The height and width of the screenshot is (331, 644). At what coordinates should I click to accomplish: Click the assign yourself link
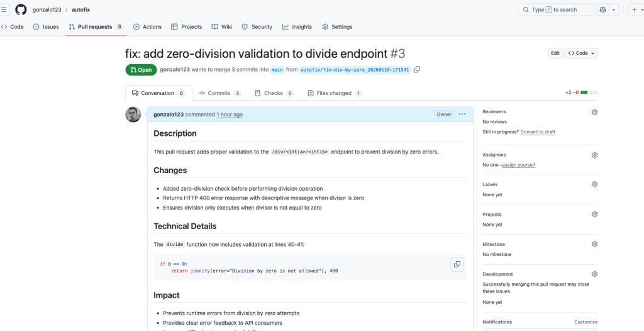click(518, 165)
